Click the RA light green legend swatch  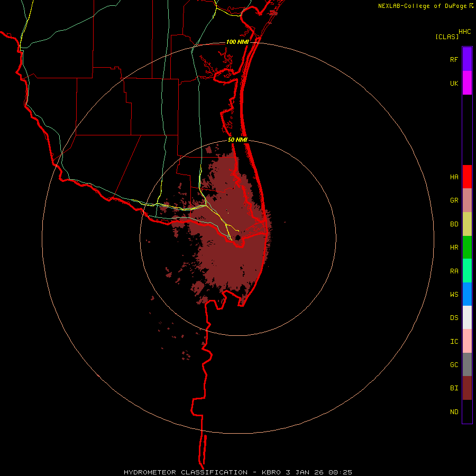pyautogui.click(x=467, y=271)
